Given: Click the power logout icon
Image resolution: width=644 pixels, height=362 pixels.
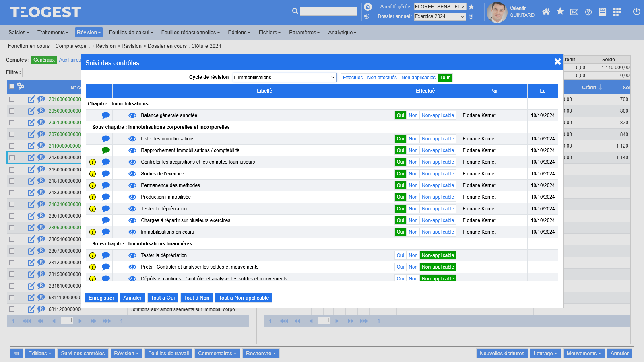Looking at the screenshot, I should 636,12.
